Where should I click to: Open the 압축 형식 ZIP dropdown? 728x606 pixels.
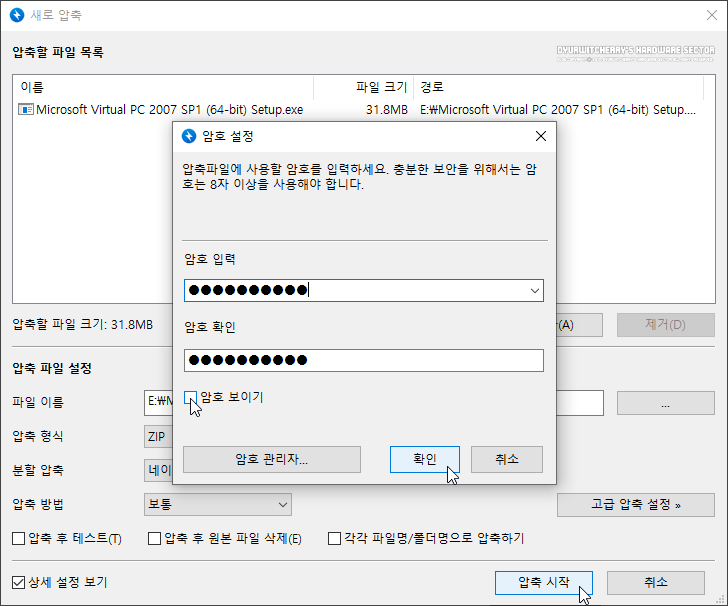coord(158,437)
